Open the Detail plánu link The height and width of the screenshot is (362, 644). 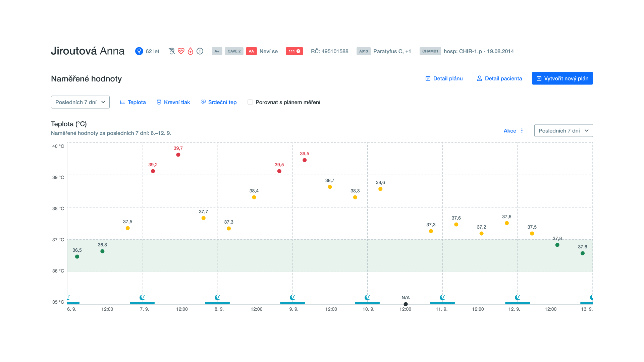[x=444, y=78]
